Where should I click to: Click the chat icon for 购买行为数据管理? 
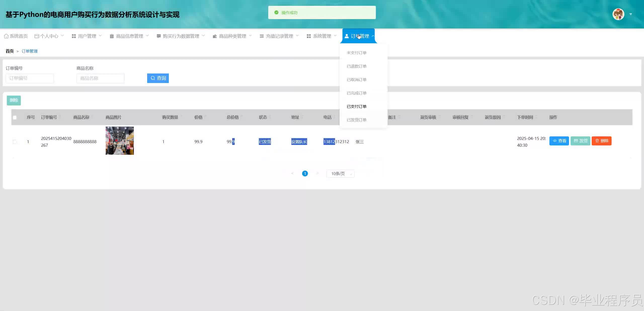[159, 36]
